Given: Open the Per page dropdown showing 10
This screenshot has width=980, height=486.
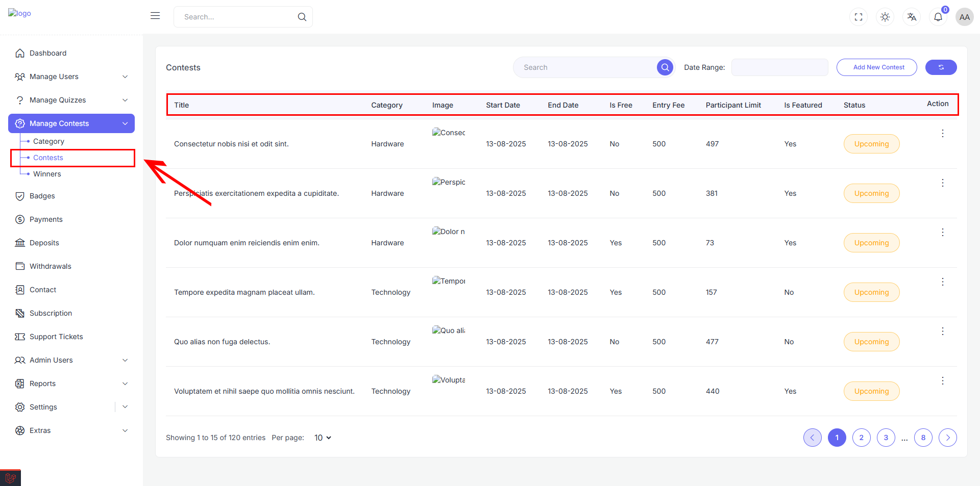Looking at the screenshot, I should [323, 438].
